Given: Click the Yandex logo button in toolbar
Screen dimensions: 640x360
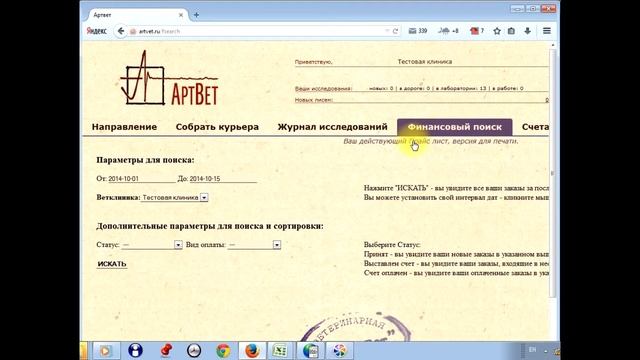Looking at the screenshot, I should pos(97,31).
